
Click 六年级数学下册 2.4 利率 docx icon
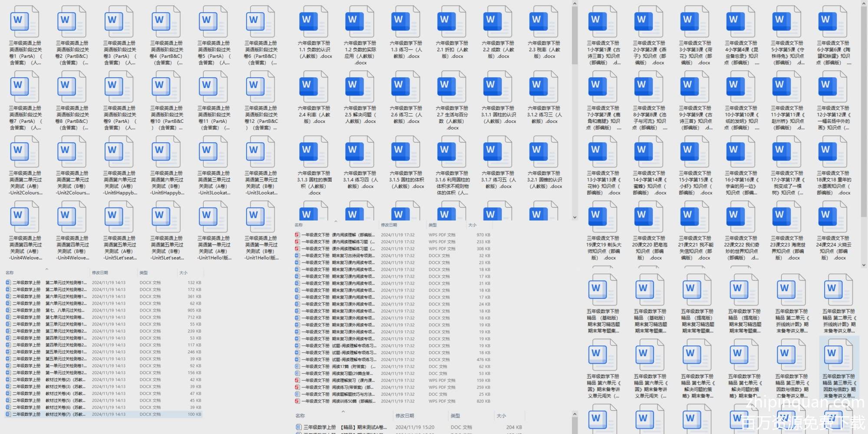tap(314, 86)
